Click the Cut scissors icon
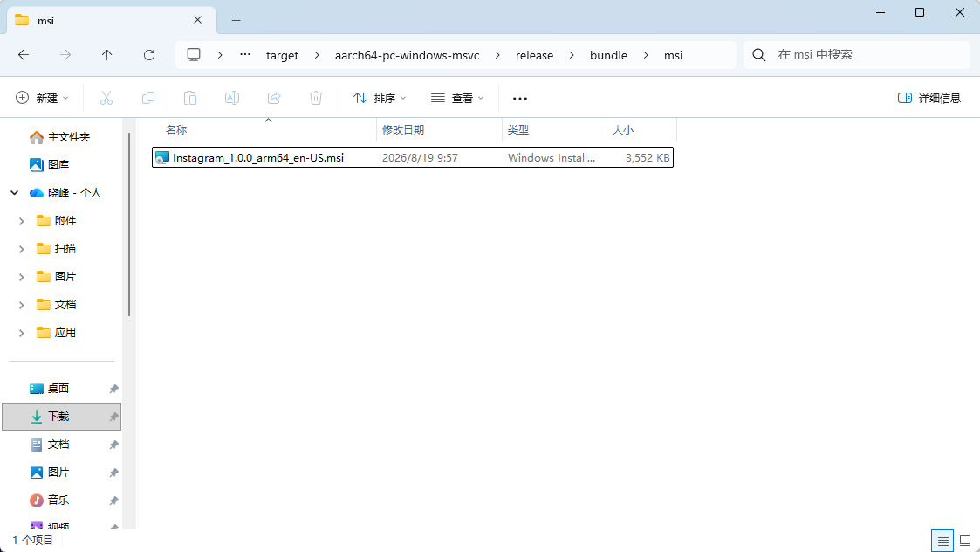The image size is (980, 552). point(106,98)
